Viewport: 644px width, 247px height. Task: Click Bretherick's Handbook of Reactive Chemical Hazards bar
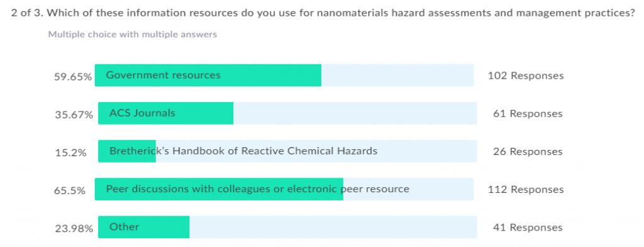(287, 151)
